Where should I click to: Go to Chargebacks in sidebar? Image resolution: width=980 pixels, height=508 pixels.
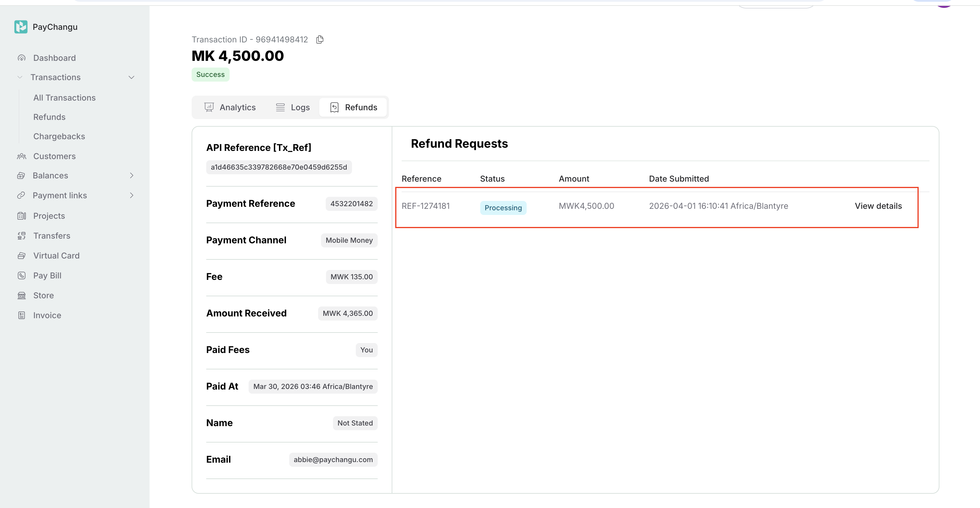(x=59, y=136)
